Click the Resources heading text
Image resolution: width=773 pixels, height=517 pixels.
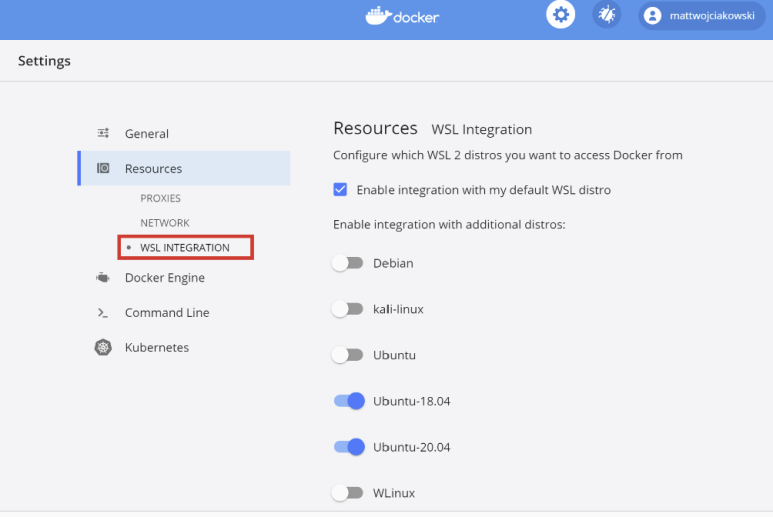click(x=375, y=128)
